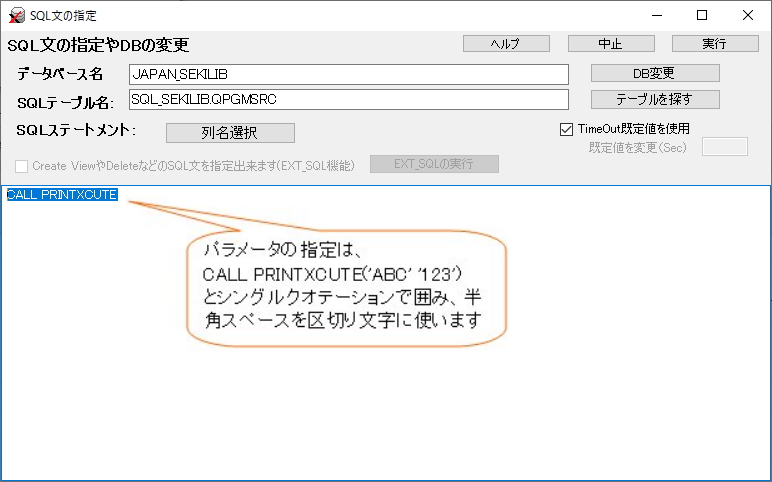
Task: Focus the データベース名 field JAPAN_SEKILIB
Action: pos(349,74)
